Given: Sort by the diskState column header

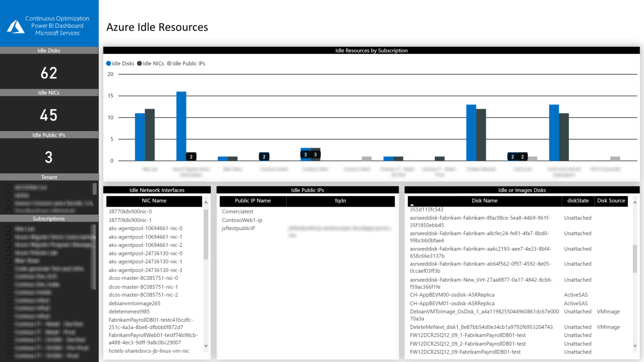Looking at the screenshot, I should pyautogui.click(x=578, y=201).
